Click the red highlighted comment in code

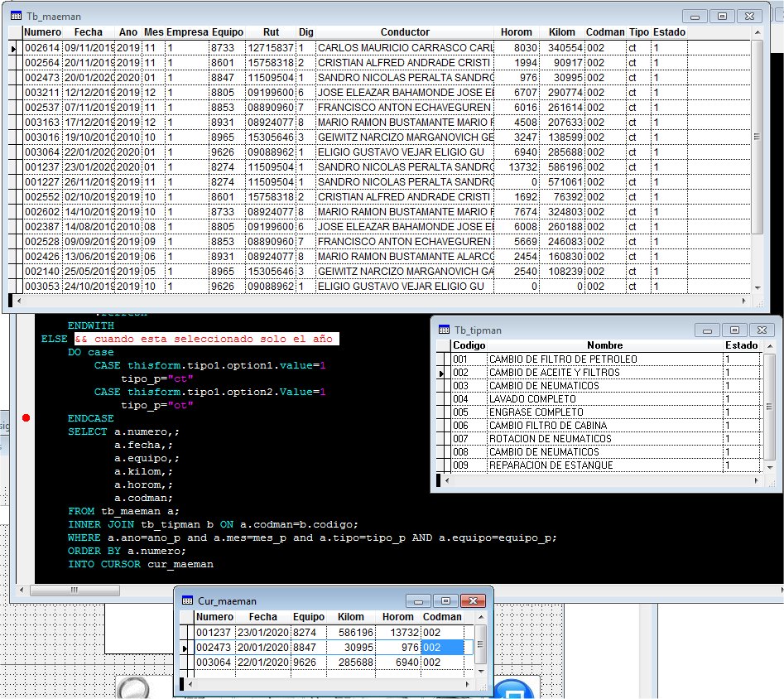pos(206,339)
